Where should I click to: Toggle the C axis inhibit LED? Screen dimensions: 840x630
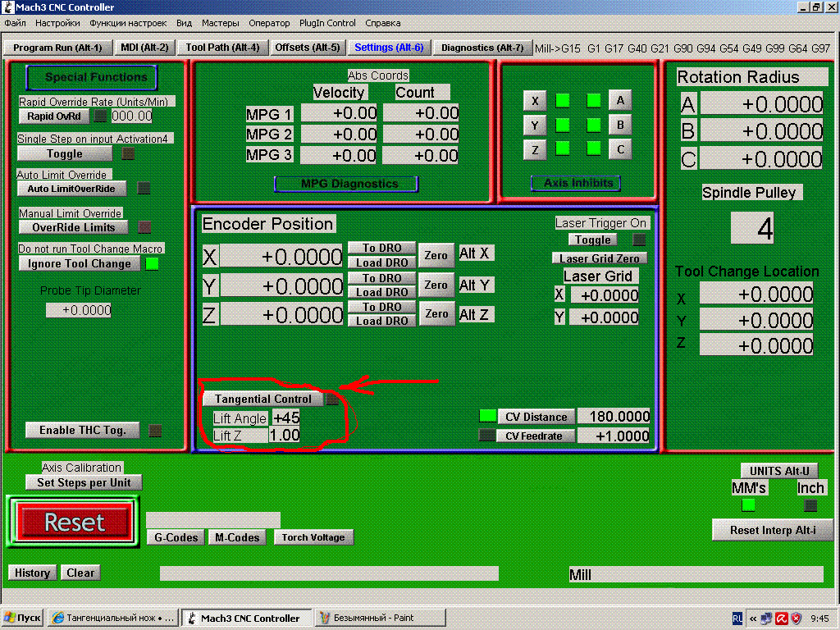click(594, 148)
